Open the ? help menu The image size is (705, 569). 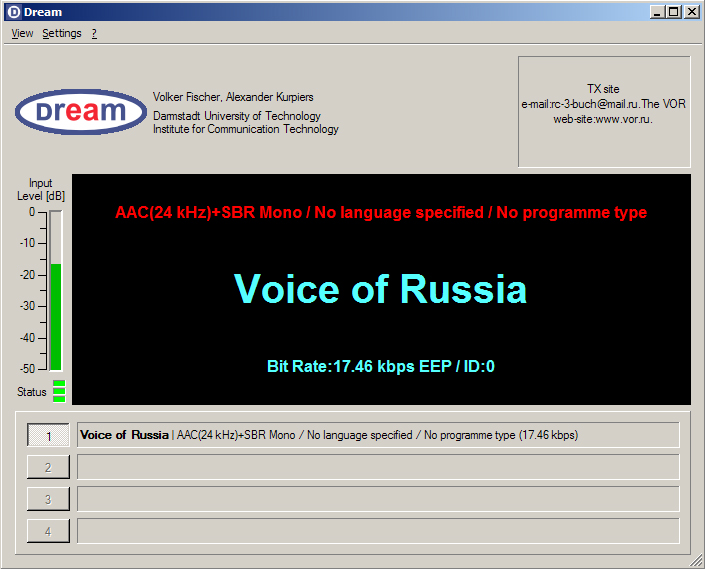(94, 33)
